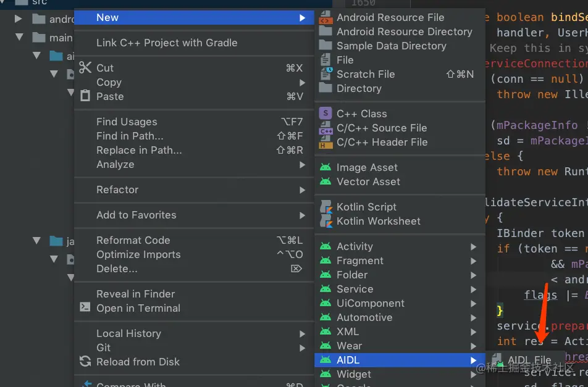Click the Sample Data Directory folder icon
This screenshot has width=588, height=387.
(x=325, y=46)
